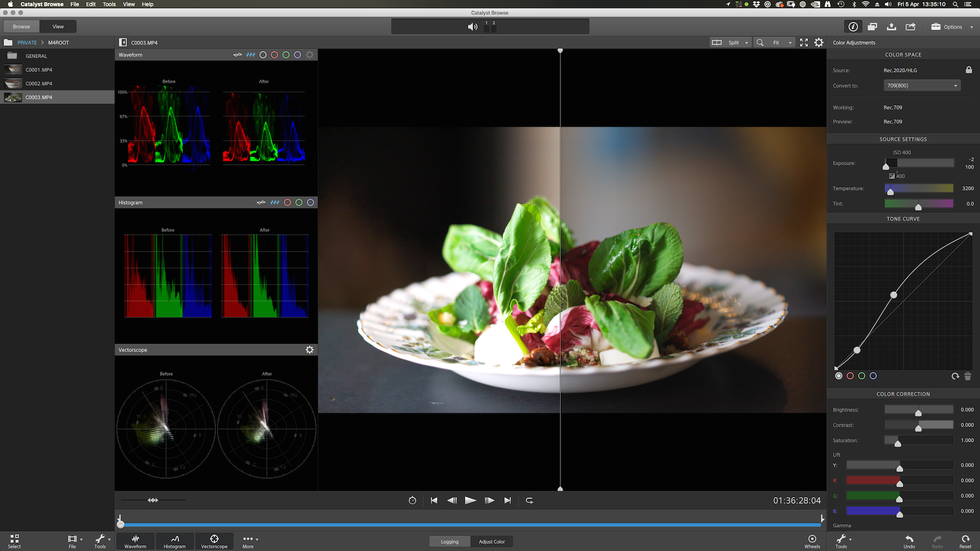
Task: Toggle green channel in Waveform
Action: 286,55
